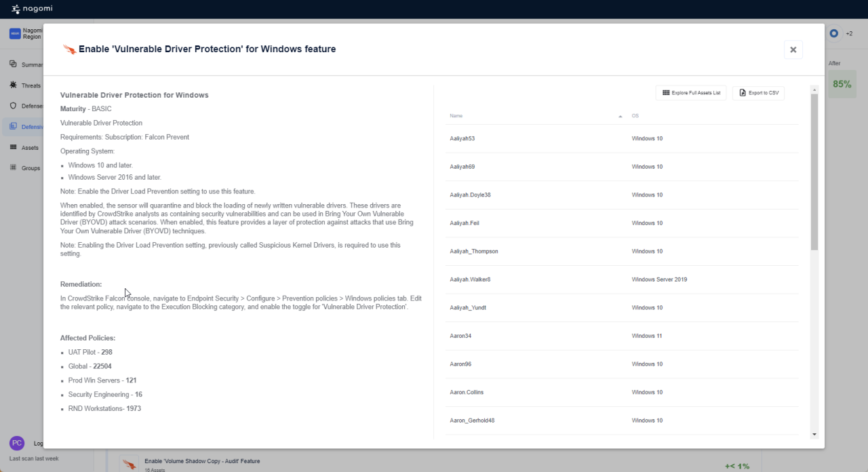Click the Remediation heading
This screenshot has height=472, width=868.
pos(81,284)
